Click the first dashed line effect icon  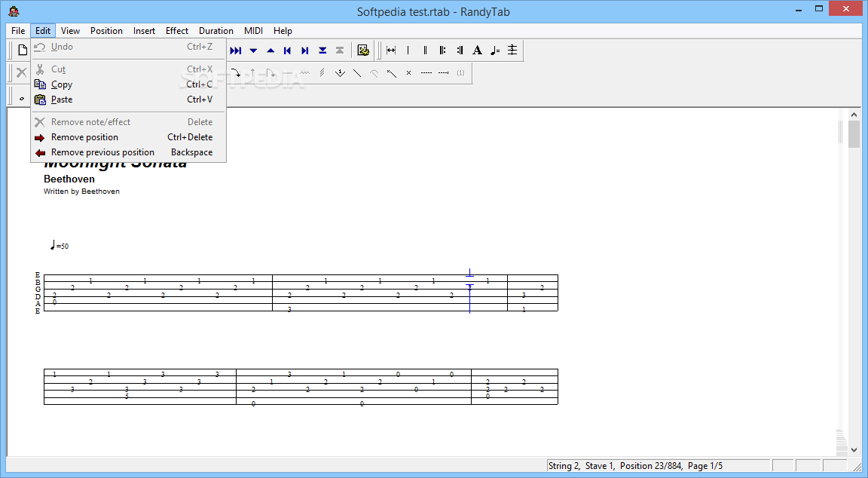(426, 72)
